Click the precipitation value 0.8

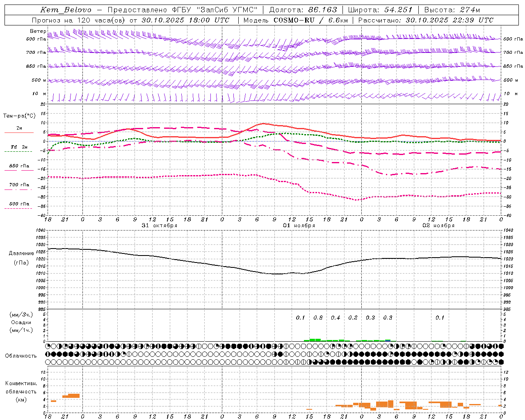click(318, 318)
